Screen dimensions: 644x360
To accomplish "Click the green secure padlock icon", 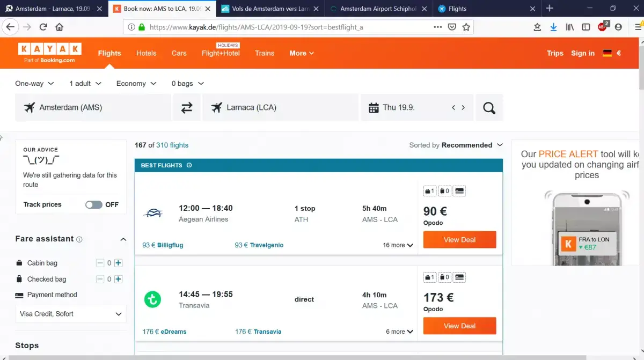I will click(x=142, y=27).
